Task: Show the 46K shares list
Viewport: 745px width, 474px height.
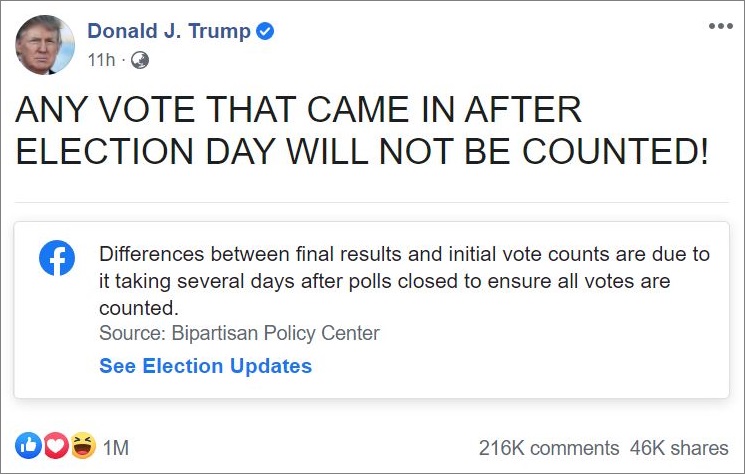Action: 678,447
